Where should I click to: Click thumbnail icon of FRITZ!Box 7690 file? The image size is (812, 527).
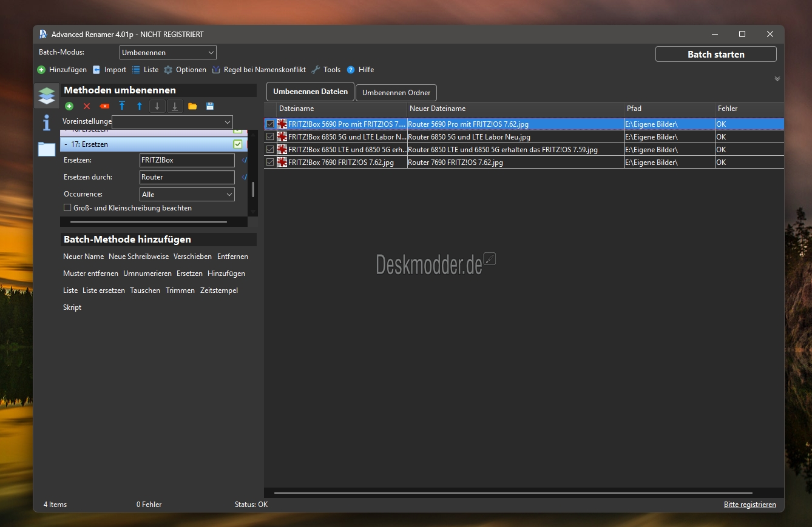pos(282,162)
